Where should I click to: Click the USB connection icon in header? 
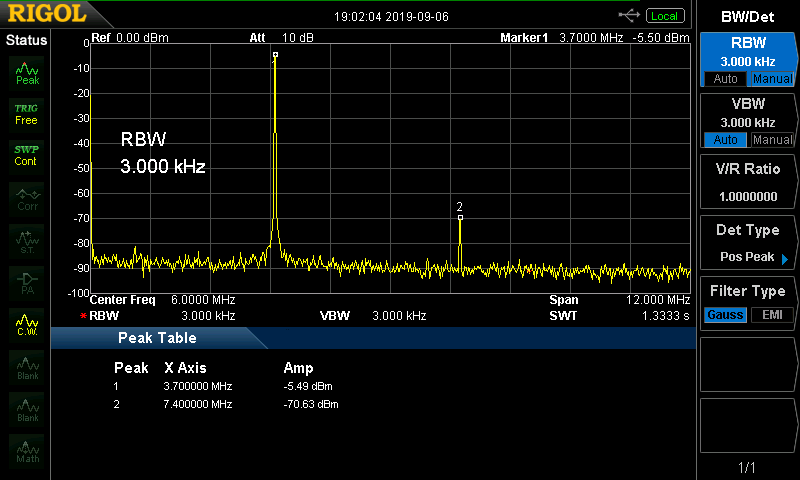point(629,15)
